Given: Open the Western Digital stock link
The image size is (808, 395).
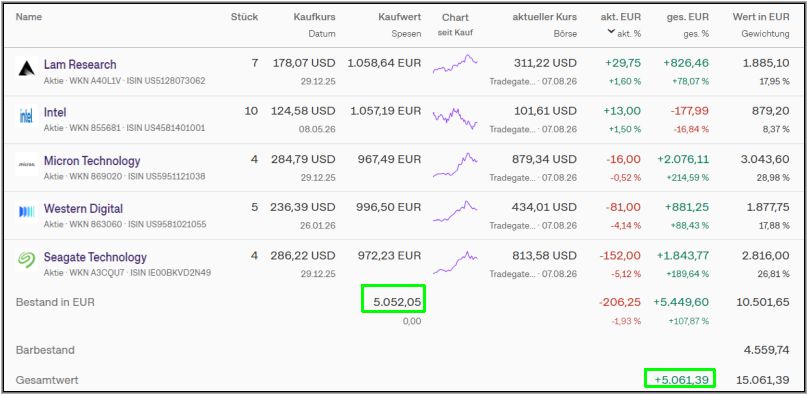Looking at the screenshot, I should [x=83, y=209].
